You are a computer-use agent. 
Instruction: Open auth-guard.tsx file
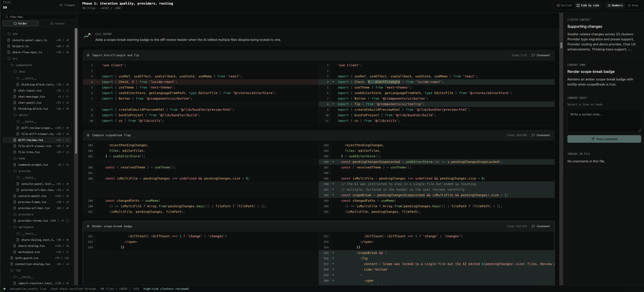[x=37, y=258]
